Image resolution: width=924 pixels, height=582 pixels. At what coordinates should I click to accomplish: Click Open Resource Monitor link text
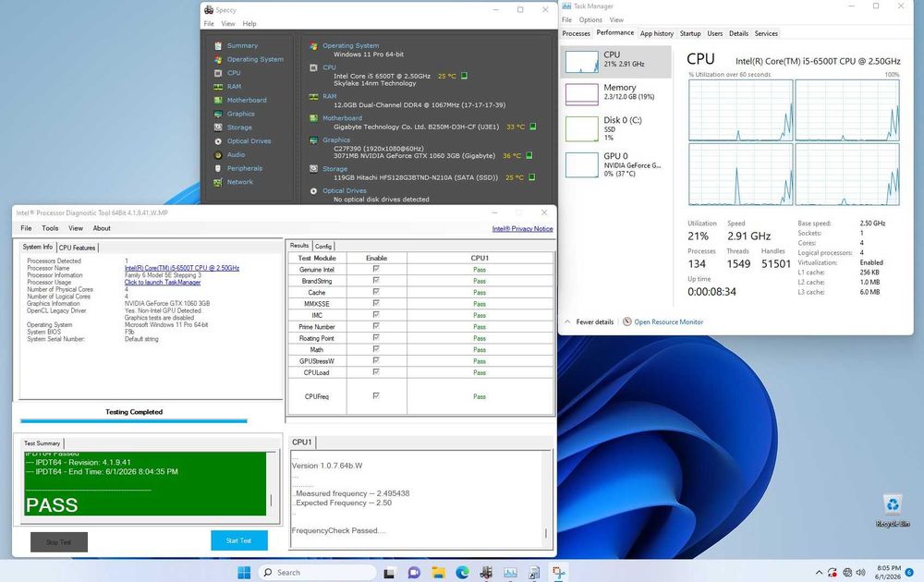pos(669,321)
